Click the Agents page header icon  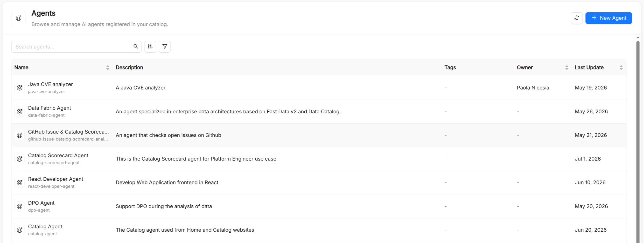click(x=19, y=18)
